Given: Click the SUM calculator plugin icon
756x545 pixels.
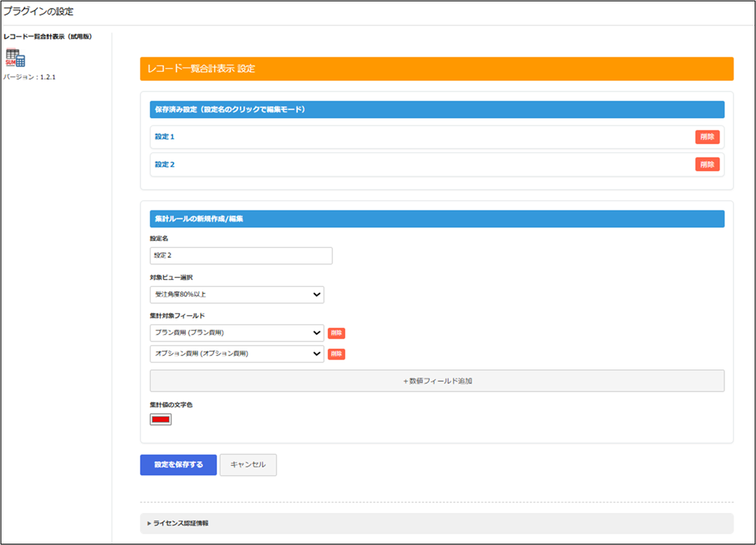Looking at the screenshot, I should 15,59.
